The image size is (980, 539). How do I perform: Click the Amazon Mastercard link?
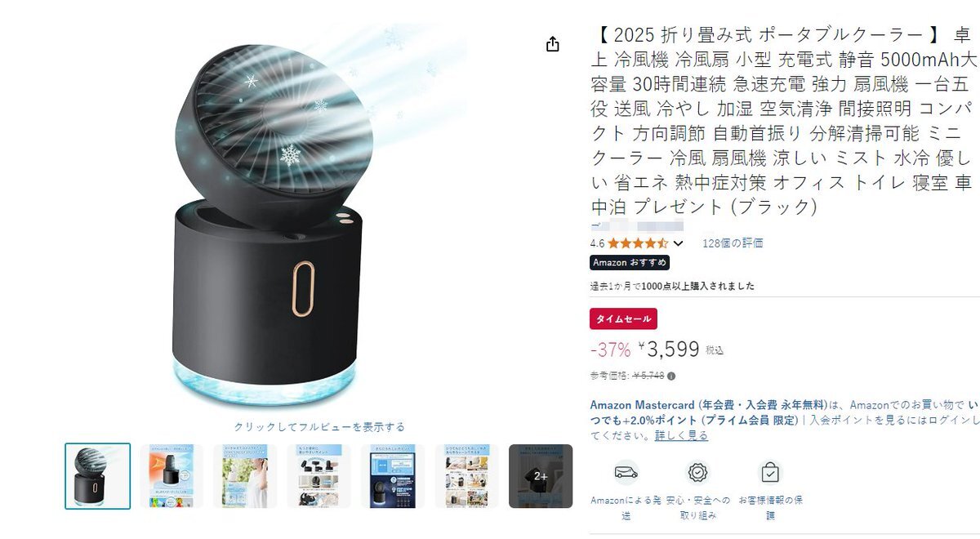pyautogui.click(x=642, y=405)
